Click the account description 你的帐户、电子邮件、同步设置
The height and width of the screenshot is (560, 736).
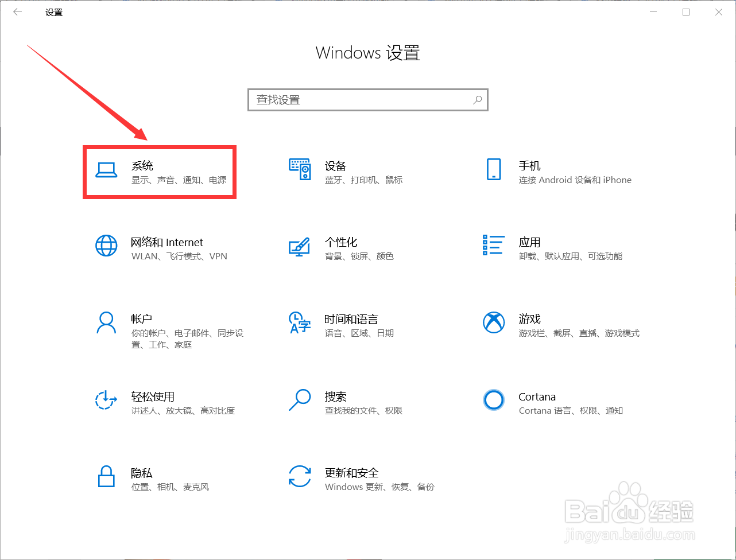coord(187,339)
